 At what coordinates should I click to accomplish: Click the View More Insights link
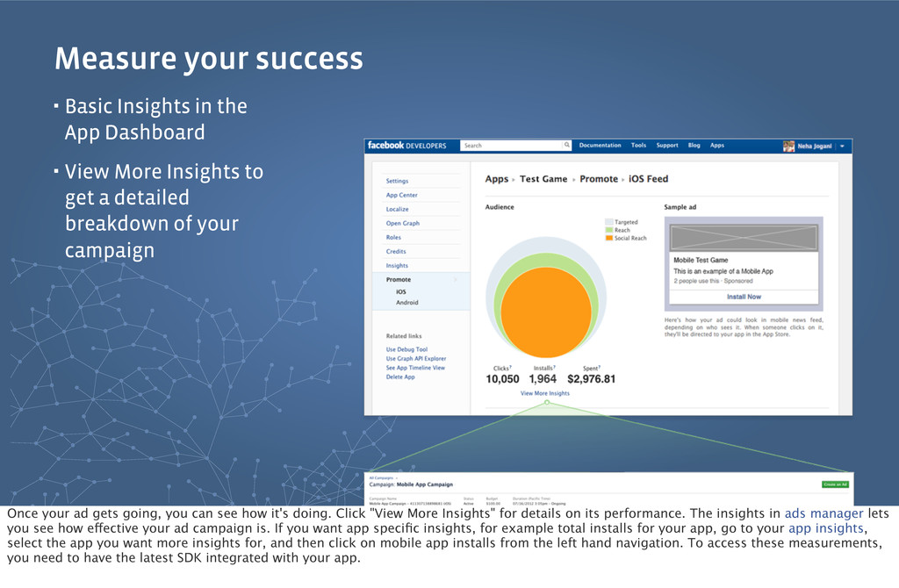544,393
